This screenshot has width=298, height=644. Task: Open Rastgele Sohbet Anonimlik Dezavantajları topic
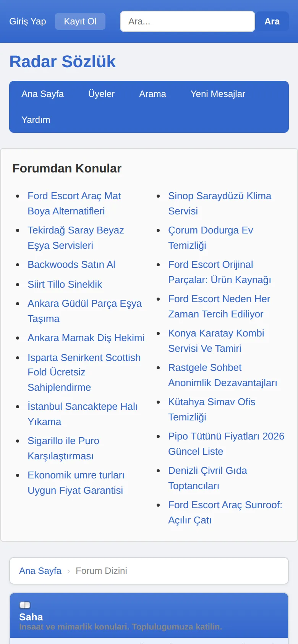223,375
